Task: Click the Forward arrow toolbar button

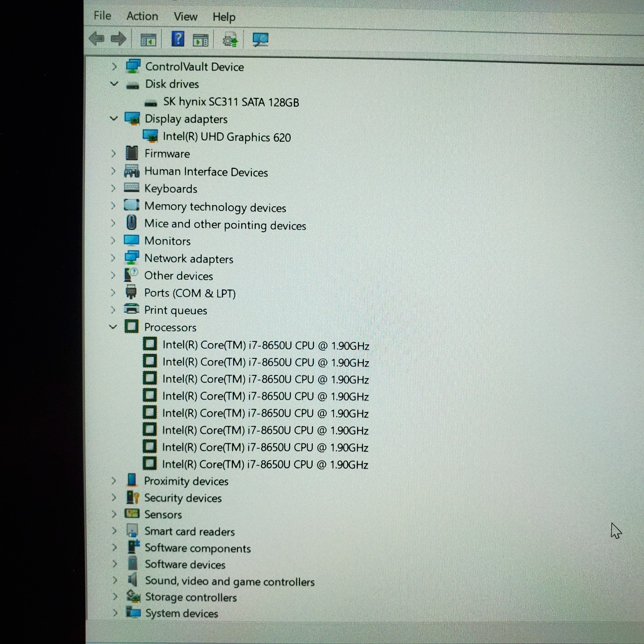Action: tap(118, 39)
